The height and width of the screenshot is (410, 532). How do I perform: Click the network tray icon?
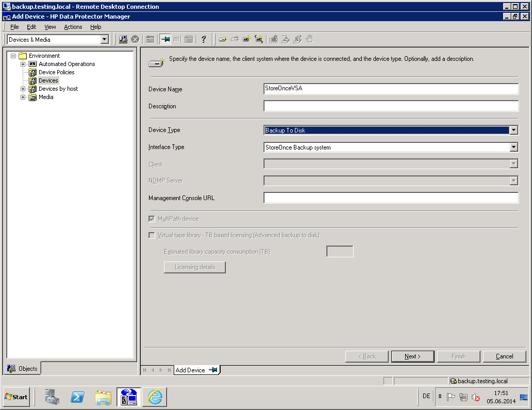[463, 397]
